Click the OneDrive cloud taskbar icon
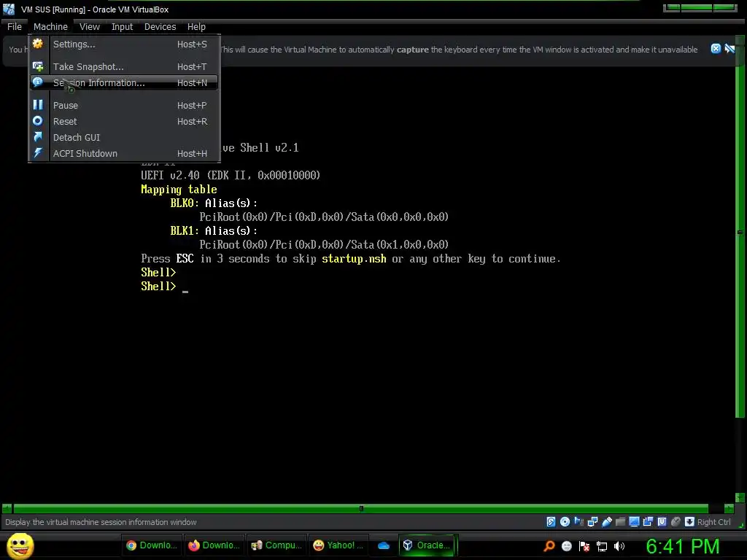The image size is (747, 560). (x=384, y=545)
